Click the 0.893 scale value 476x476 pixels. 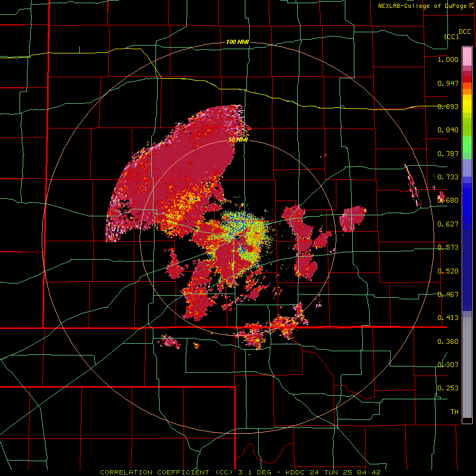[448, 106]
